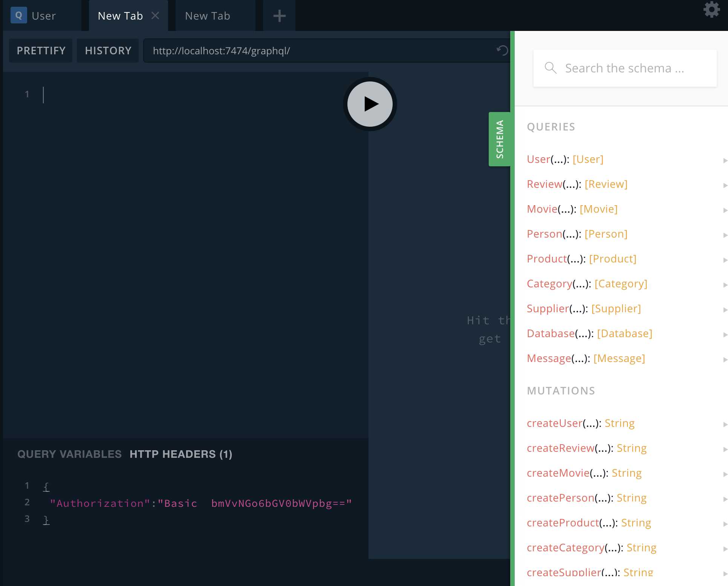Add a new tab with plus icon
This screenshot has height=586, width=728.
279,16
